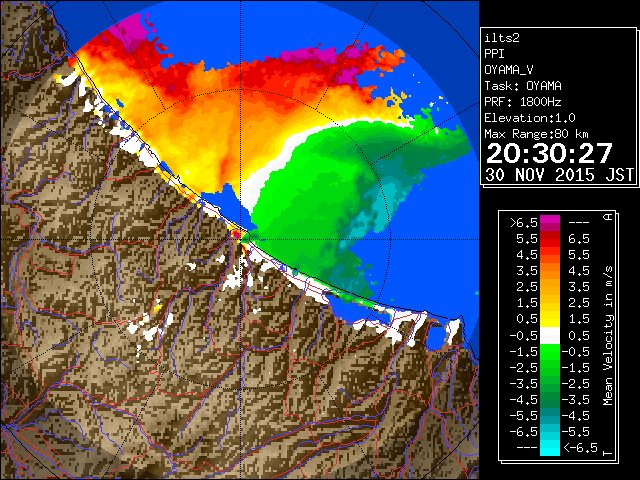Pick the teal band in legend colour bar
This screenshot has height=480, width=640.
[550, 416]
